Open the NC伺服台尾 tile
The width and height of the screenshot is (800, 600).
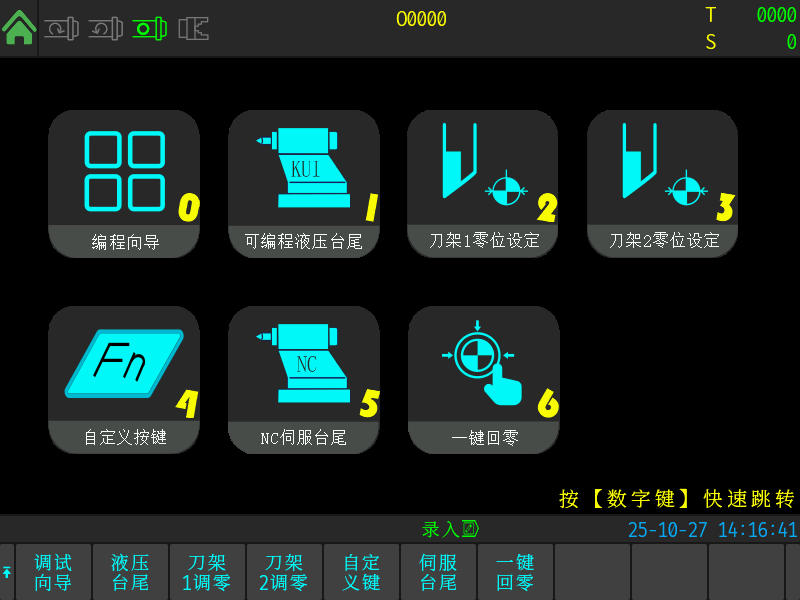point(304,380)
